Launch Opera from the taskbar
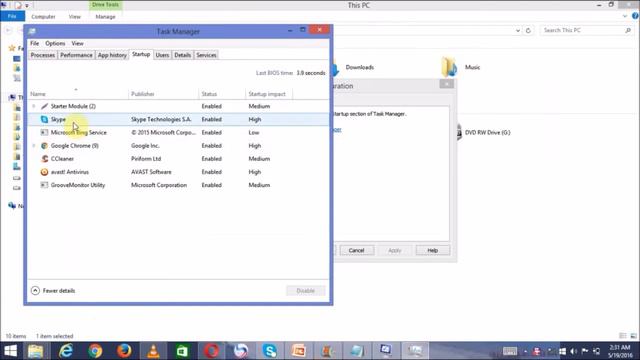Screen dimensions: 640x360 (211, 351)
